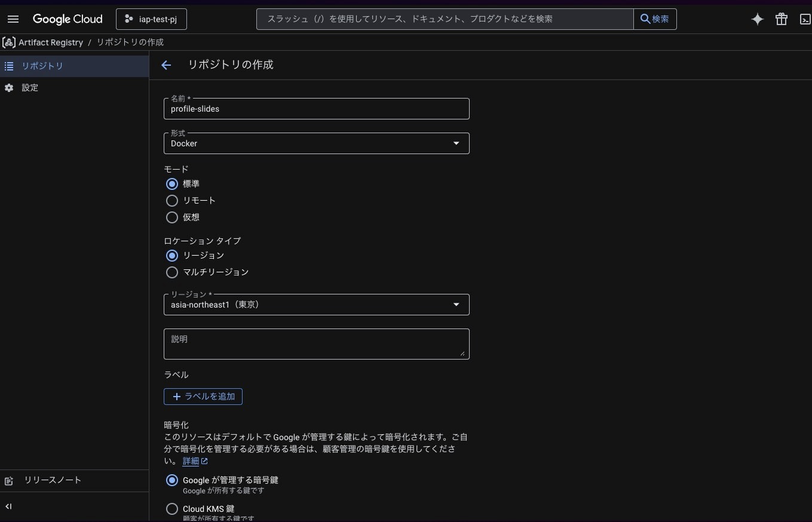Open the hamburger navigation menu
Viewport: 812px width, 522px height.
(x=13, y=19)
